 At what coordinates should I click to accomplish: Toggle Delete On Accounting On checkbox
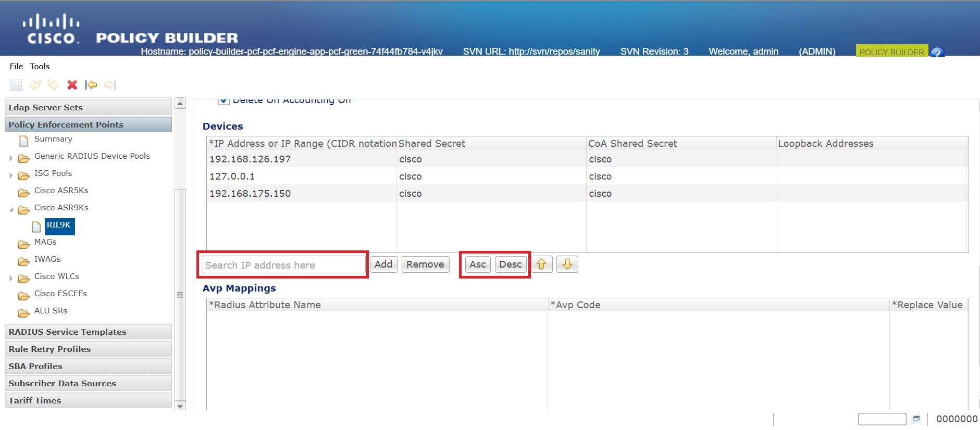coord(224,101)
